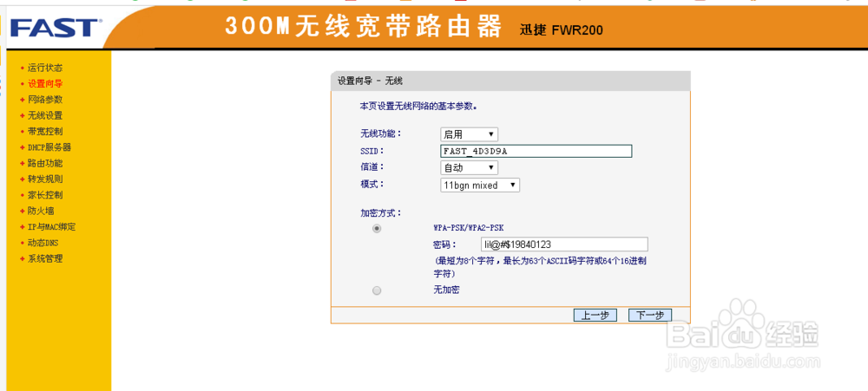The width and height of the screenshot is (868, 391).
Task: Open 模式 dropdown showing 11bgn mixed
Action: [480, 186]
